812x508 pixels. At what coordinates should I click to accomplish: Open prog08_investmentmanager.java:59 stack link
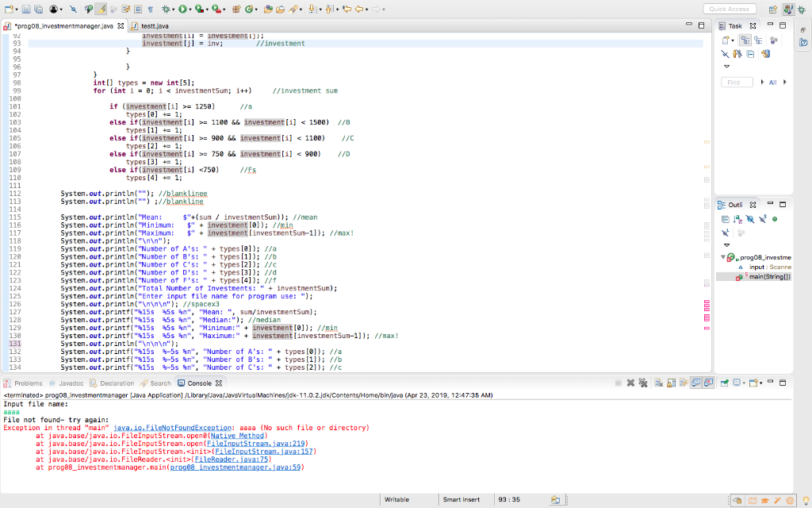pos(236,468)
